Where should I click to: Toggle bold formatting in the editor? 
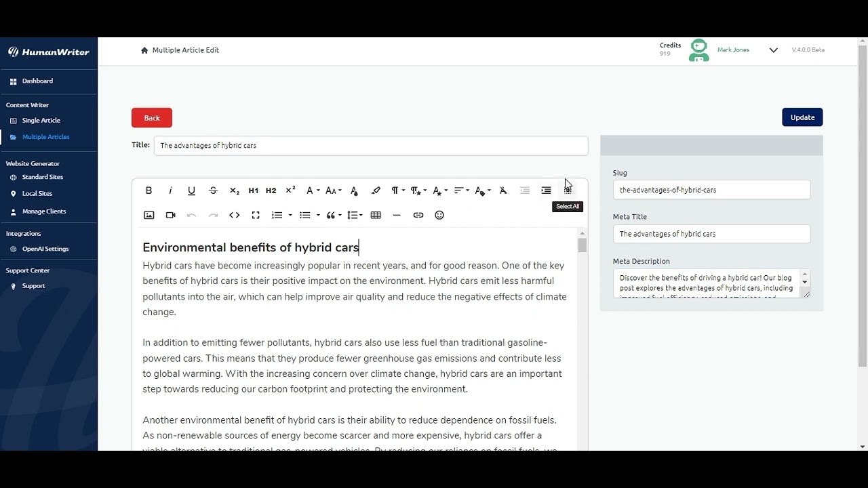[149, 190]
